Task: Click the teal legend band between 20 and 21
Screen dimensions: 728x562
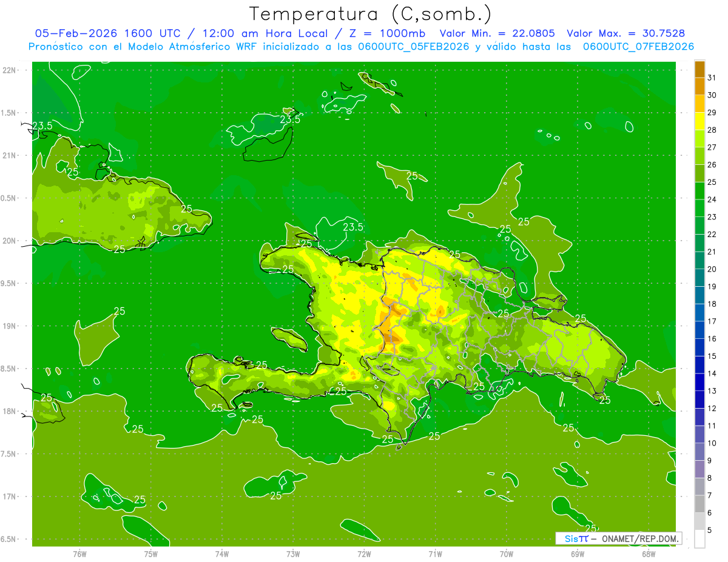Action: 699,261
